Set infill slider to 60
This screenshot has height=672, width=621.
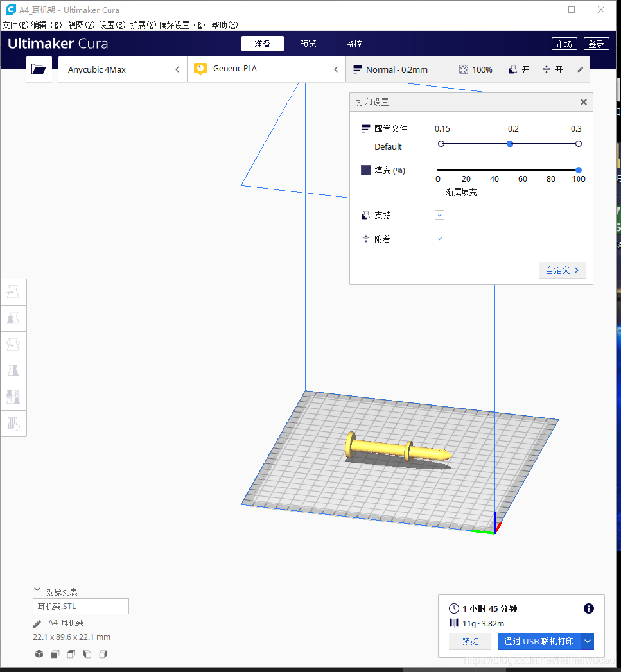522,169
